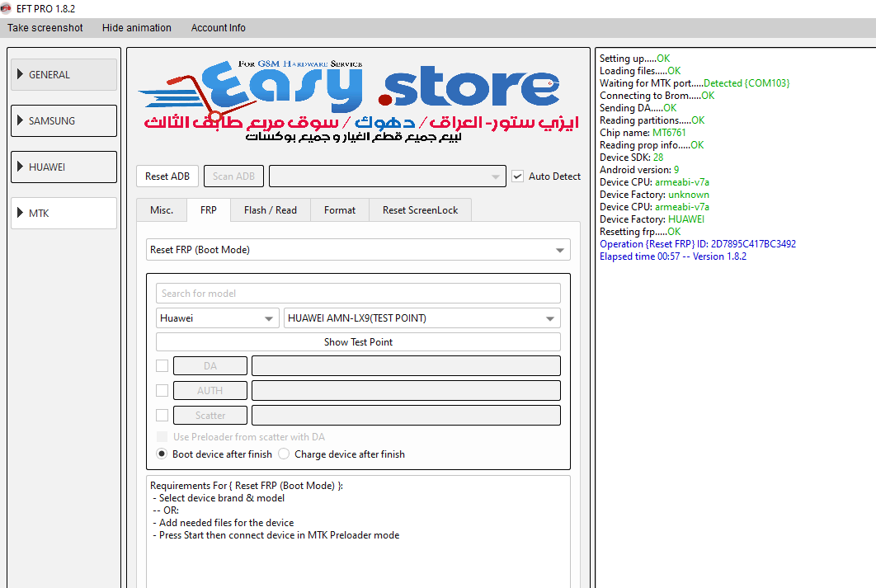Toggle the Auto Detect checkbox
Image resolution: width=876 pixels, height=588 pixels.
[518, 176]
